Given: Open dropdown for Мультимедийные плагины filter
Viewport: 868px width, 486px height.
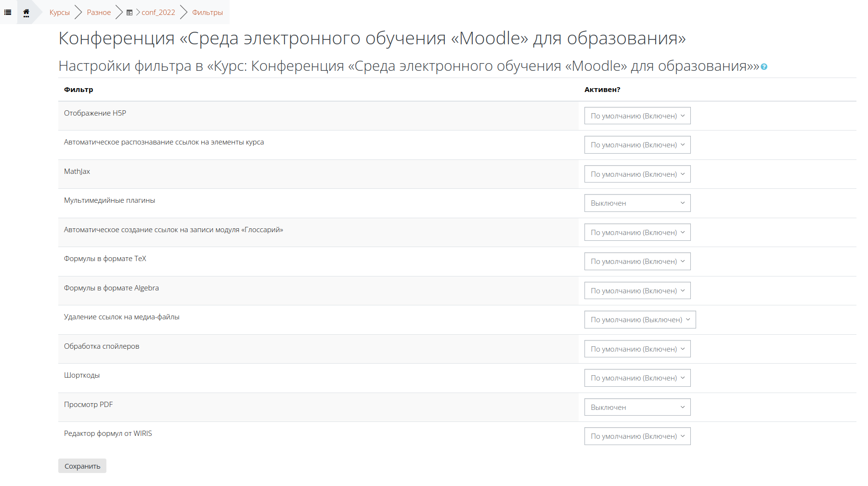Looking at the screenshot, I should (x=637, y=203).
